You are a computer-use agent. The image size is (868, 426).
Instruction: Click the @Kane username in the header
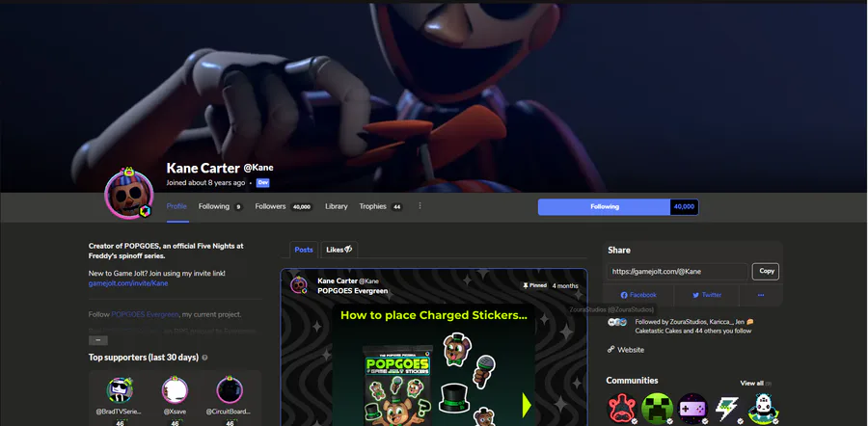(258, 168)
